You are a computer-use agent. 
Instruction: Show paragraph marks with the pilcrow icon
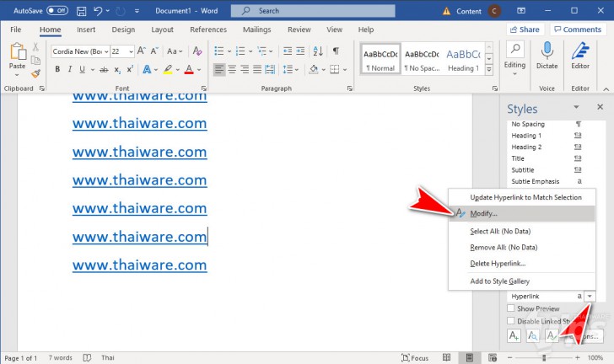point(336,51)
